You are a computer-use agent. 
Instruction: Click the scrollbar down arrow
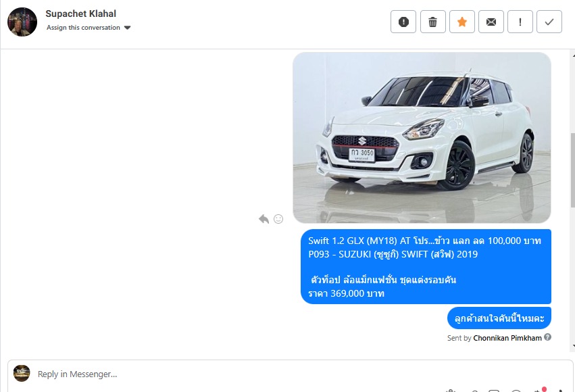point(573,345)
